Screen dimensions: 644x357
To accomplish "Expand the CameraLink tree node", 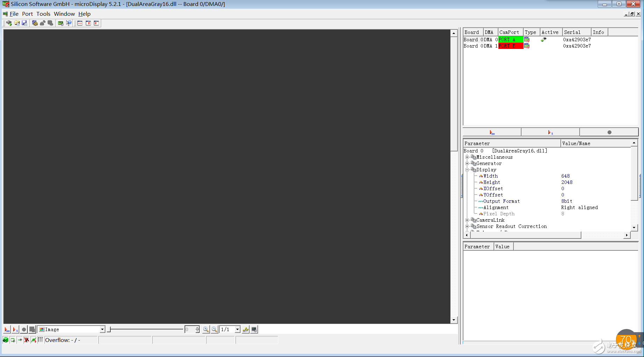I will [x=467, y=220].
